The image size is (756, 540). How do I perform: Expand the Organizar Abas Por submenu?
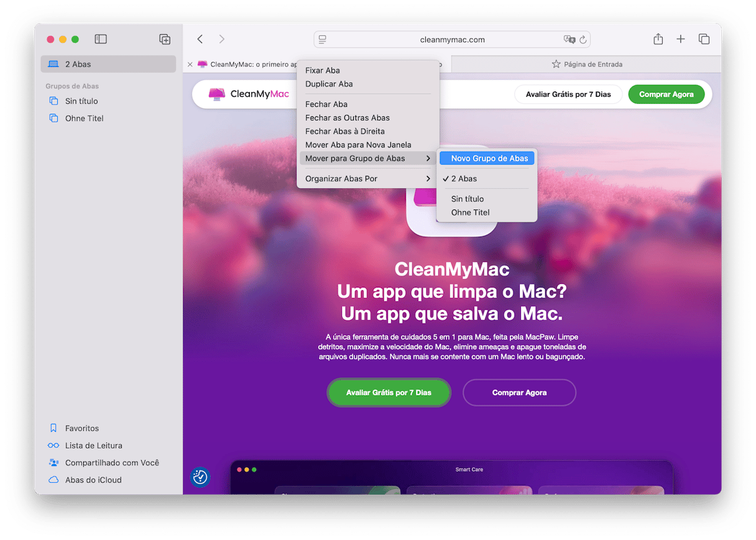368,178
